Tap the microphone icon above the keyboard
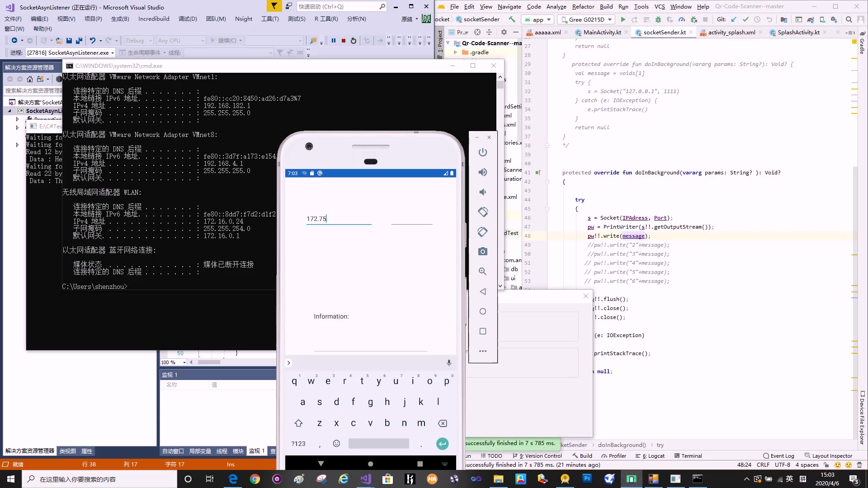868x488 pixels. pos(448,362)
